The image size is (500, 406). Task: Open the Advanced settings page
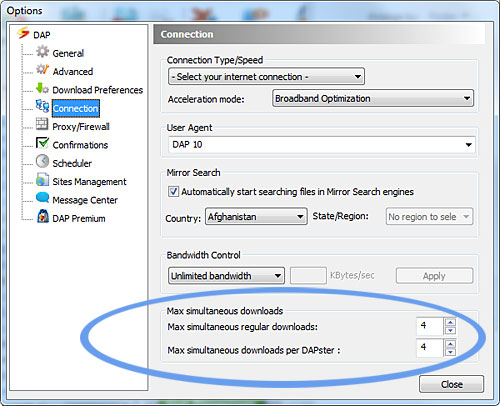tap(73, 72)
